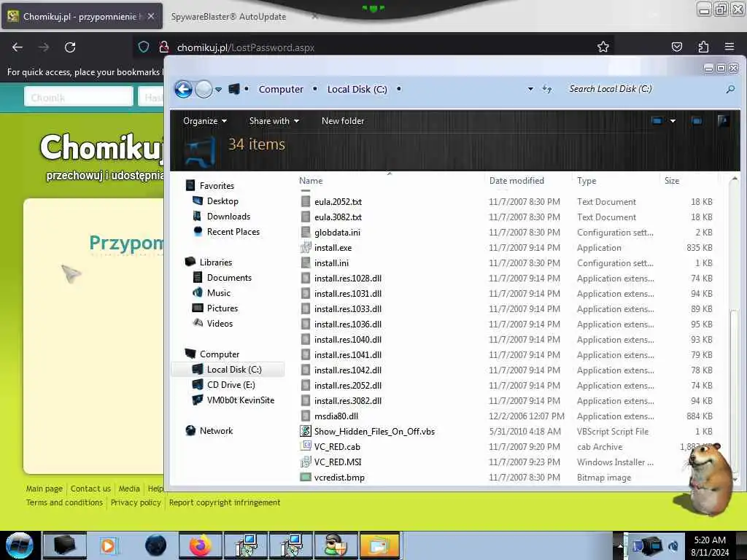This screenshot has width=747, height=560.
Task: Select CD Drive (E:) in navigation pane
Action: (x=231, y=384)
